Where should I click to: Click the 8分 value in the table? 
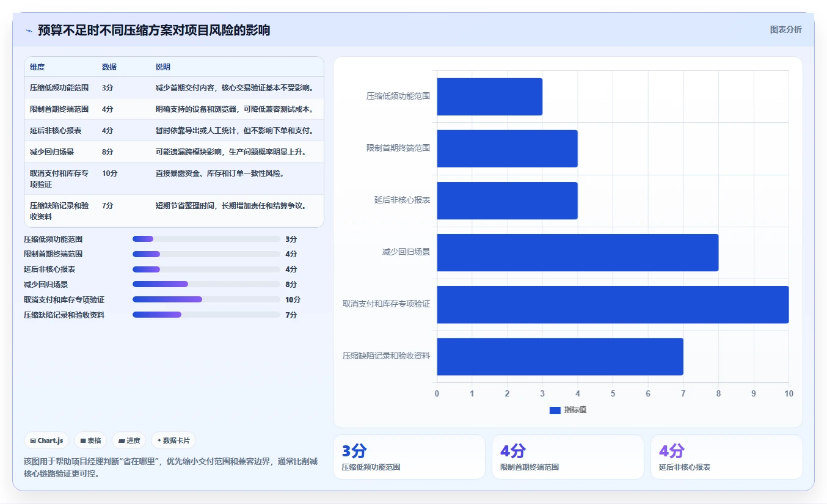[x=107, y=152]
